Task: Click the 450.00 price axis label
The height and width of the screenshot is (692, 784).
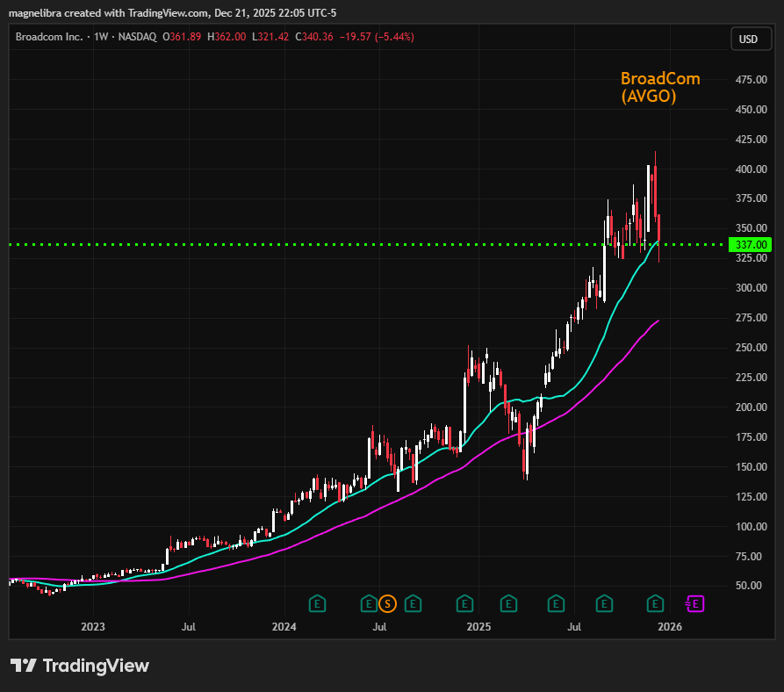Action: click(751, 109)
